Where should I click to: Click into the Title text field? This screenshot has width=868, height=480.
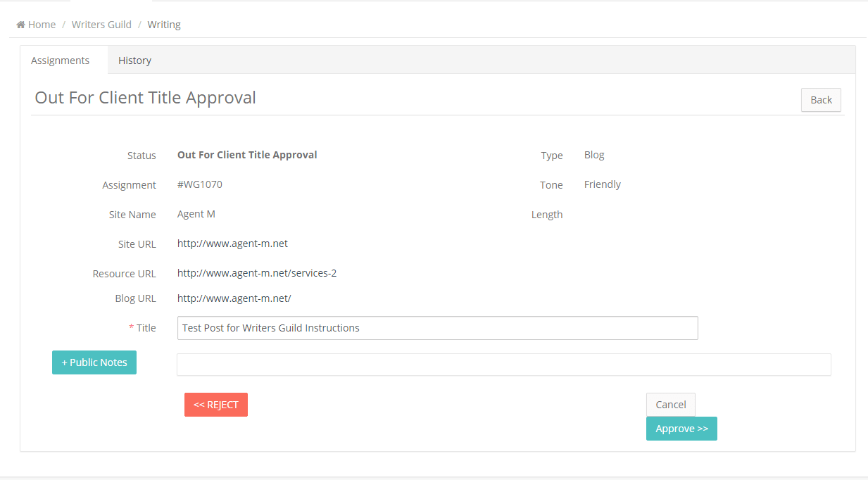point(437,328)
